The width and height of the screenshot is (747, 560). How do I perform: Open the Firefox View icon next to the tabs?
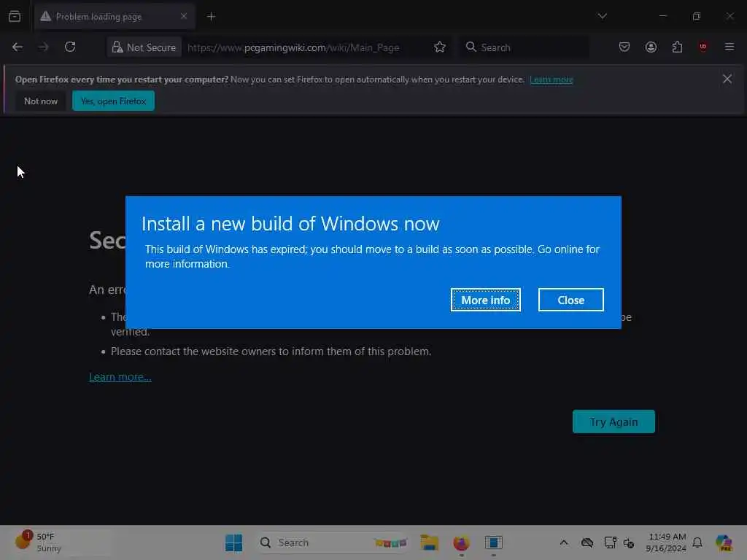pyautogui.click(x=15, y=17)
